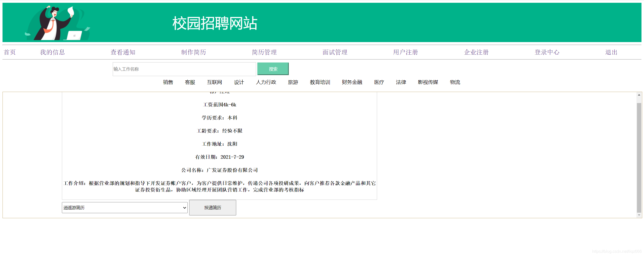Image resolution: width=644 pixels, height=256 pixels.
Task: Click the 工龄要求:经验不限 line
Action: (220, 131)
